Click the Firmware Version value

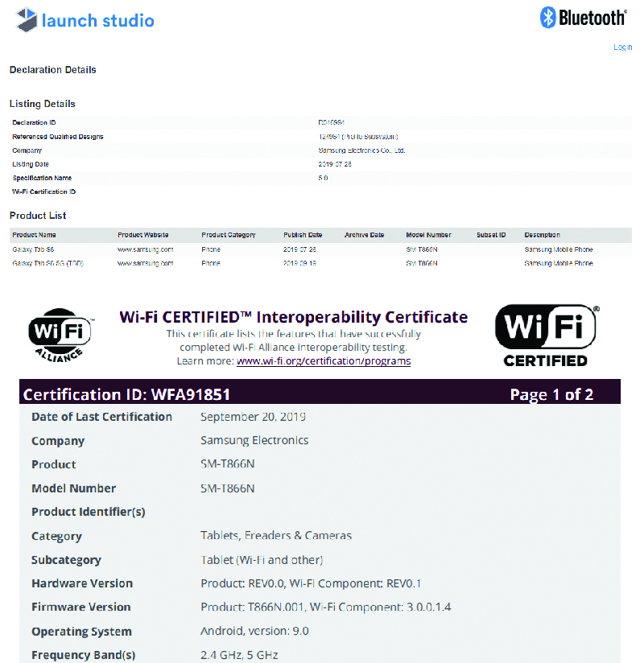[x=326, y=607]
